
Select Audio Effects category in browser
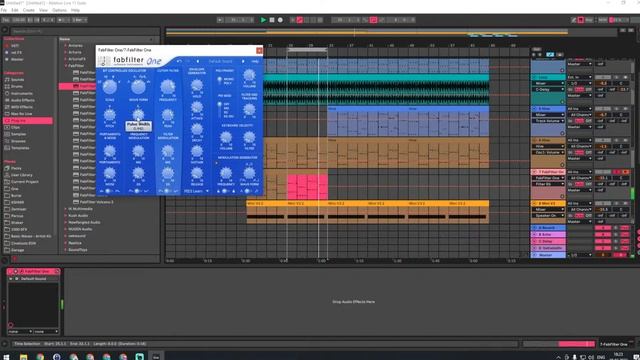[x=23, y=100]
